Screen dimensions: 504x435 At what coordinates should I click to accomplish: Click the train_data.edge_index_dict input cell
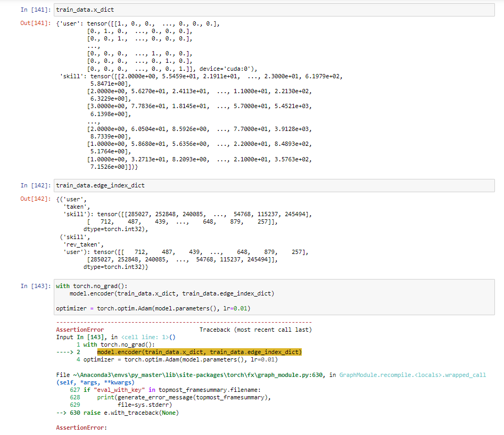click(x=274, y=185)
